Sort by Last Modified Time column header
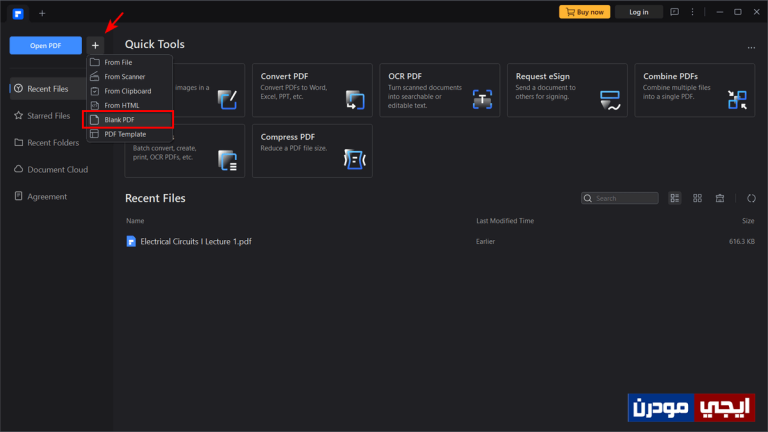This screenshot has height=432, width=768. tap(505, 221)
